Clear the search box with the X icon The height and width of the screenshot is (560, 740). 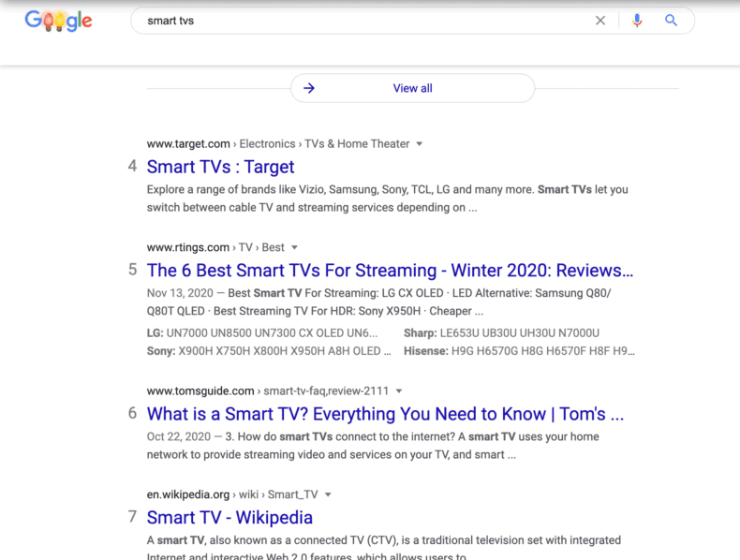click(600, 21)
